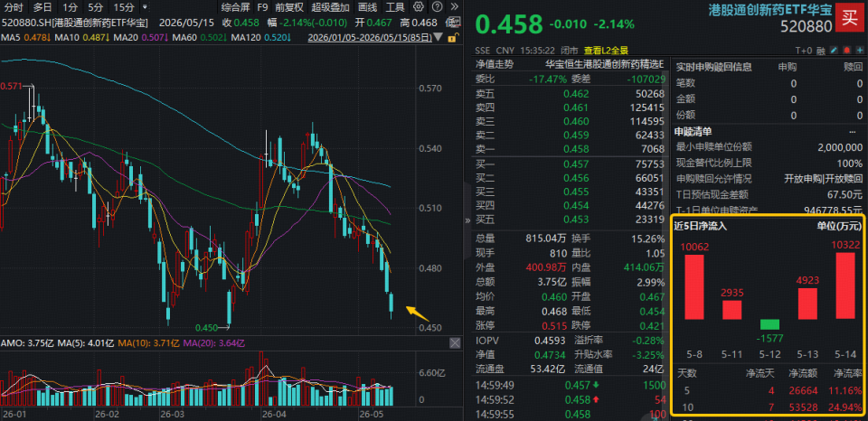The image size is (868, 421).
Task: Open 申赎清单 more options ellipsis
Action: [852, 132]
